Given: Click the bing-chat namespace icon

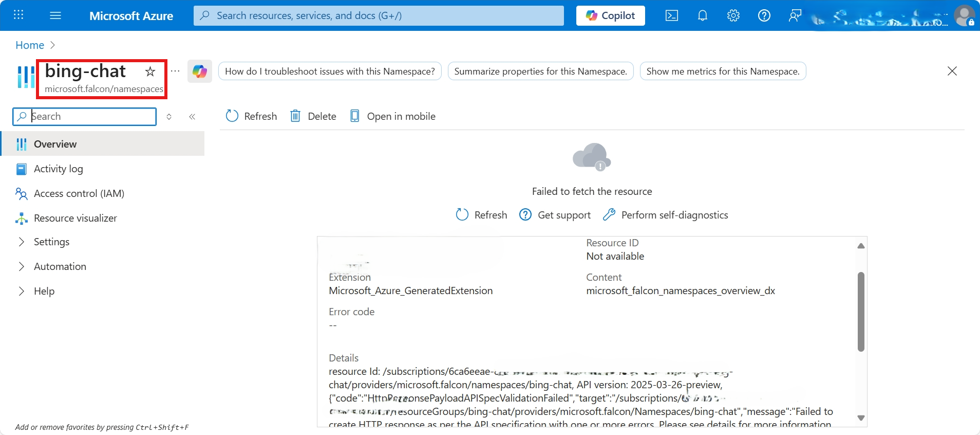Looking at the screenshot, I should tap(26, 77).
